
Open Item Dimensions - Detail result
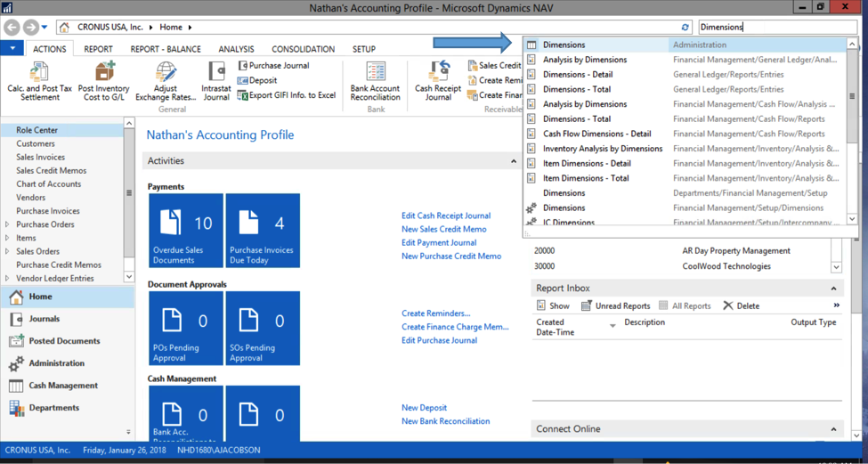pyautogui.click(x=685, y=163)
